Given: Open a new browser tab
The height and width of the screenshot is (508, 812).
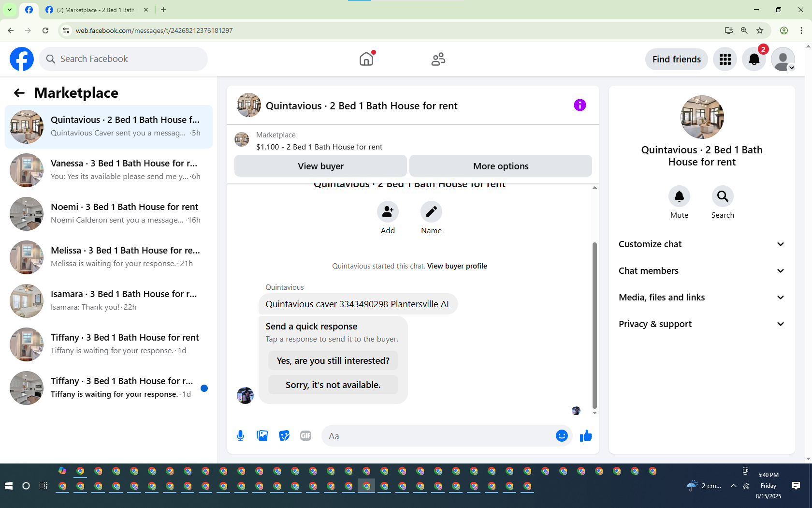Looking at the screenshot, I should pyautogui.click(x=163, y=10).
